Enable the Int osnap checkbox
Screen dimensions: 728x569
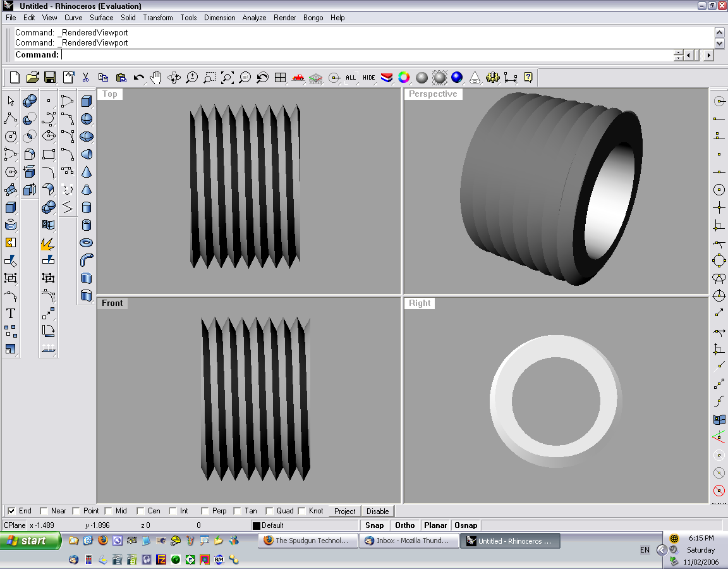173,511
